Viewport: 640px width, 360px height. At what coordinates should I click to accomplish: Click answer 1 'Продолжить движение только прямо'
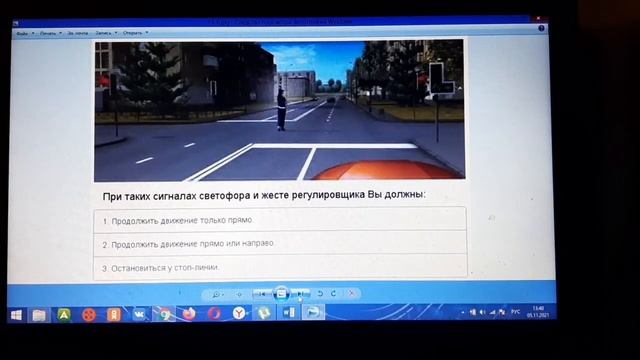(x=280, y=220)
